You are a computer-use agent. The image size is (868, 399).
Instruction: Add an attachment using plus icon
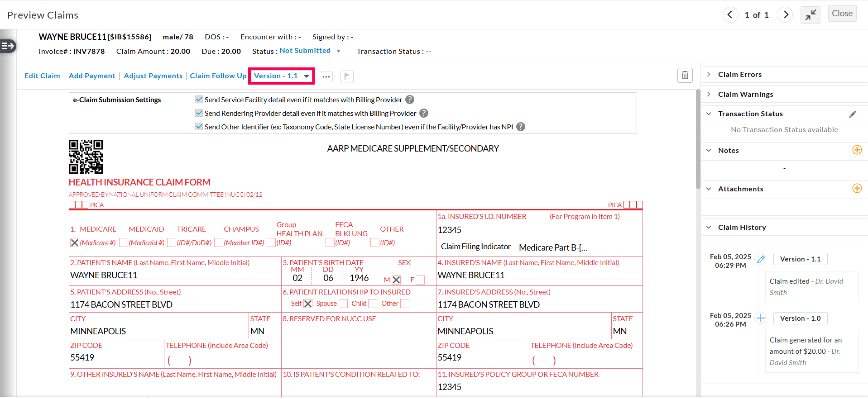coord(857,189)
